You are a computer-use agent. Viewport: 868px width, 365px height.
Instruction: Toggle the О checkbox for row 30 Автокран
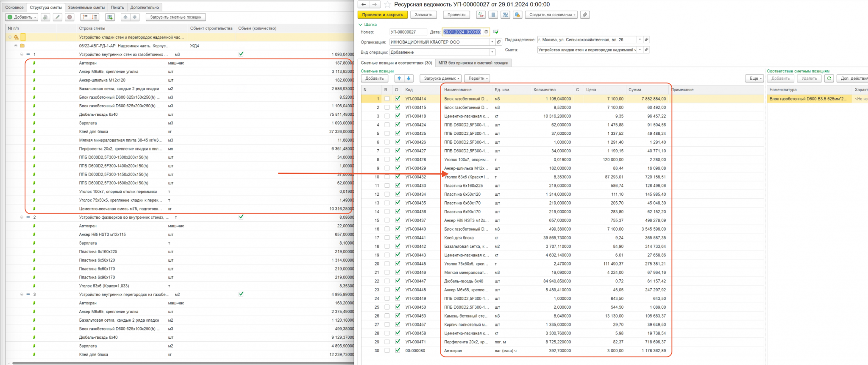click(398, 351)
